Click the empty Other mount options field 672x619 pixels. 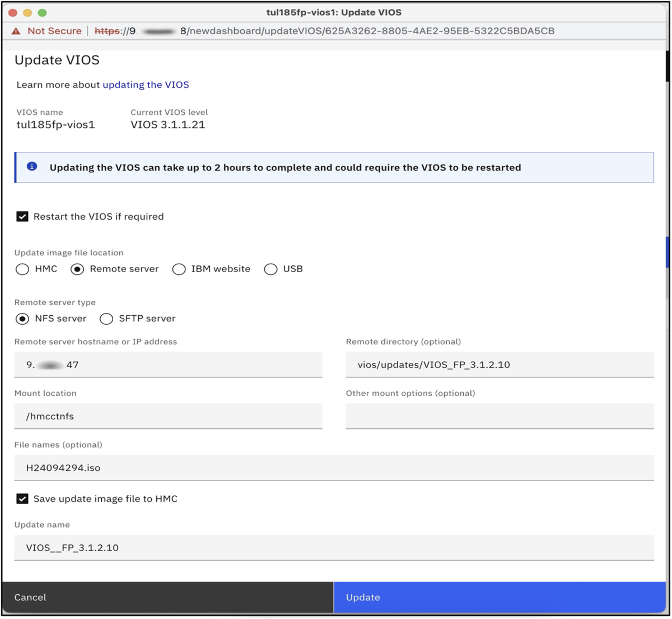(x=500, y=416)
